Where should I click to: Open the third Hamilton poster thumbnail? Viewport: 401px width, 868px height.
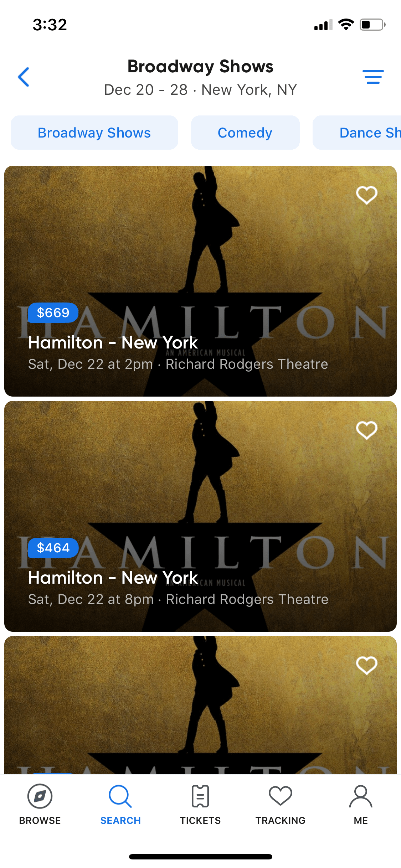point(200,705)
